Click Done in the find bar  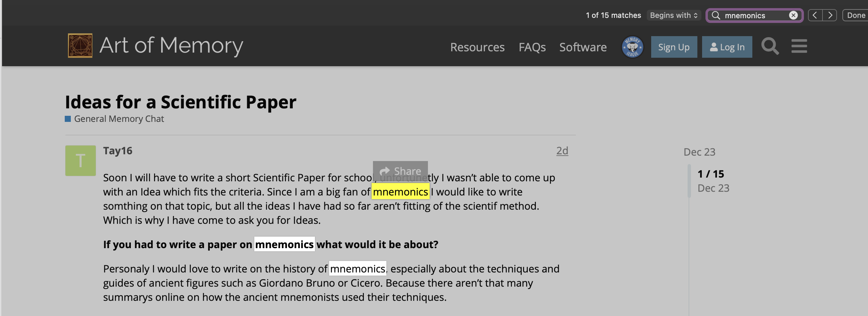pos(856,15)
